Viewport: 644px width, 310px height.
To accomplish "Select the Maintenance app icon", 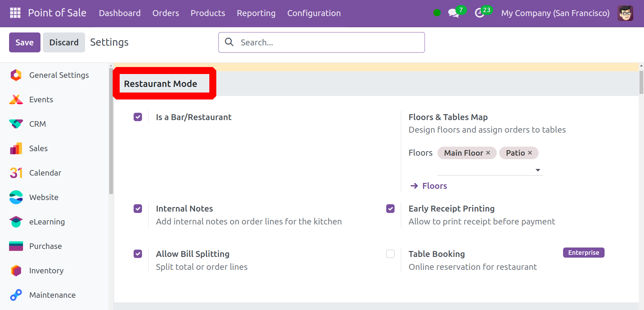I will 16,295.
